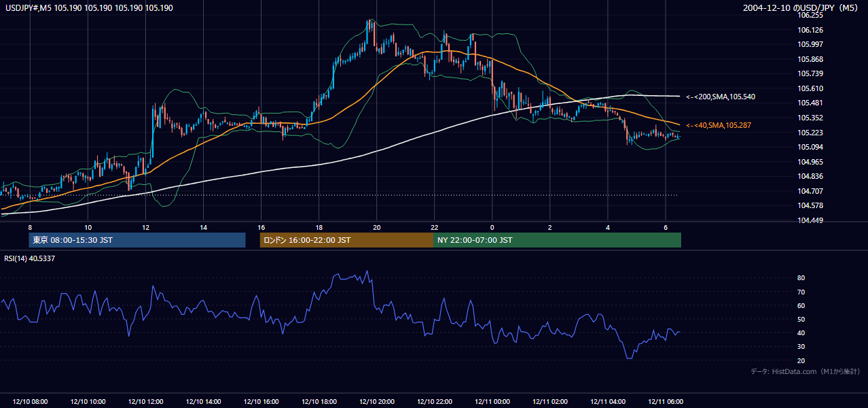Click price level 105.610 on the axis

point(811,88)
